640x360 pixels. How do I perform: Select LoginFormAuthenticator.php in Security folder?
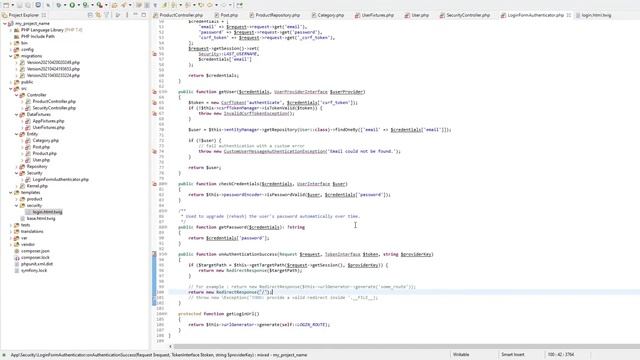[60, 180]
